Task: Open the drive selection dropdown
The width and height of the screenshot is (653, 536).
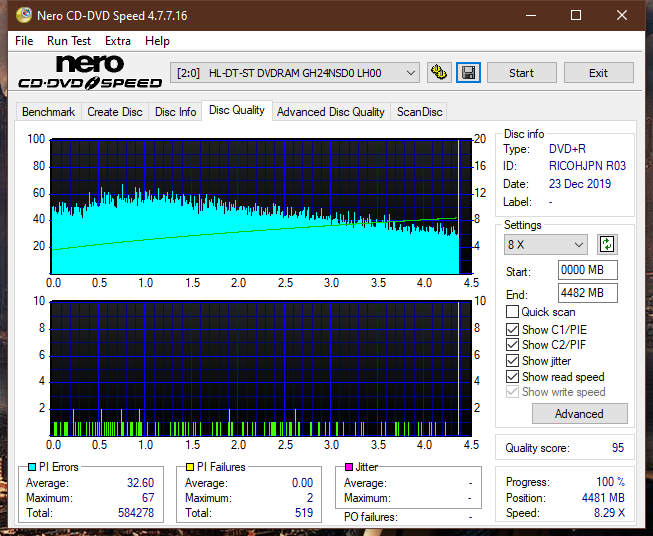Action: pyautogui.click(x=295, y=73)
